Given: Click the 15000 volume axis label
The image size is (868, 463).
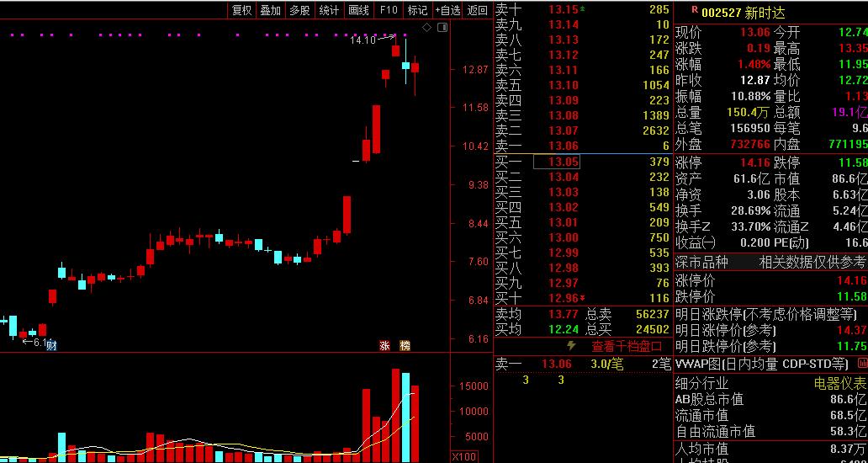Looking at the screenshot, I should [x=474, y=386].
